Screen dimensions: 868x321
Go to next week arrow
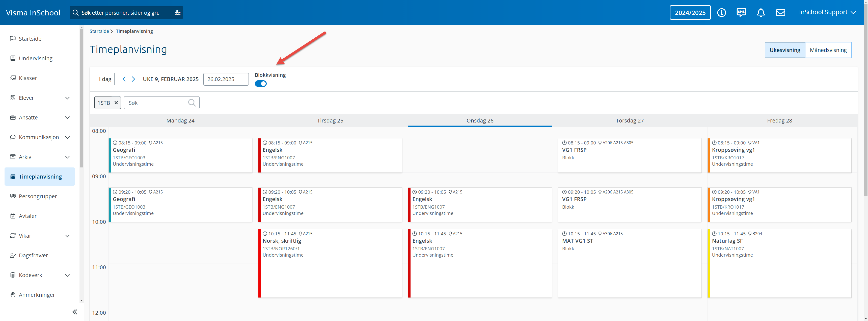(x=133, y=79)
